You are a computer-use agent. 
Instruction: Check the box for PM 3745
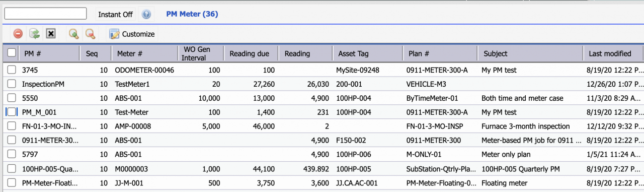coord(12,70)
